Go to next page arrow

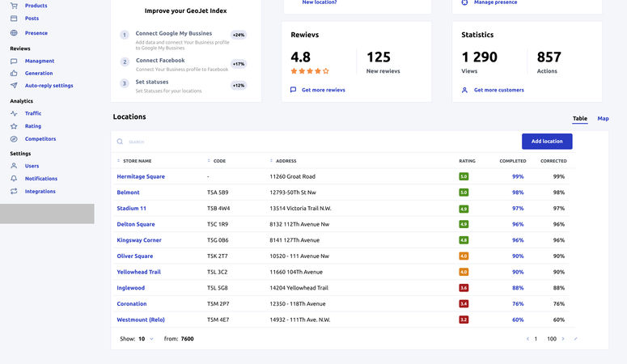[563, 339]
